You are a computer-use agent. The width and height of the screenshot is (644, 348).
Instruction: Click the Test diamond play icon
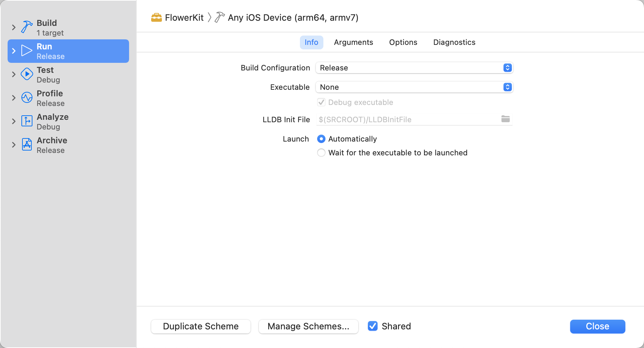tap(27, 74)
